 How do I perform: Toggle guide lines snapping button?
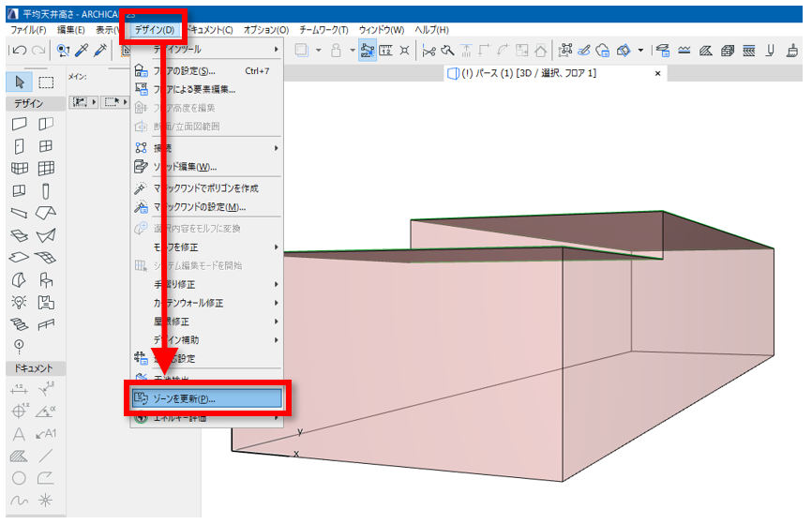click(368, 51)
